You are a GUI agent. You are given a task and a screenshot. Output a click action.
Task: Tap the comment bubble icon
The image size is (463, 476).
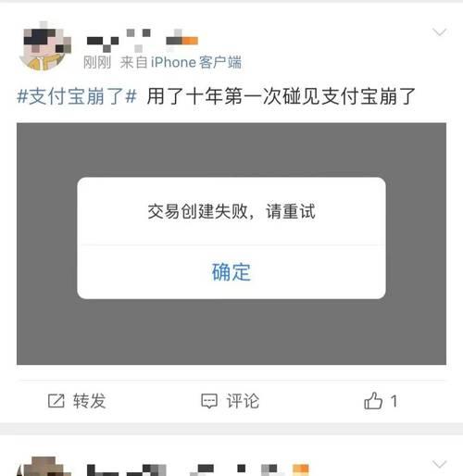pos(209,401)
